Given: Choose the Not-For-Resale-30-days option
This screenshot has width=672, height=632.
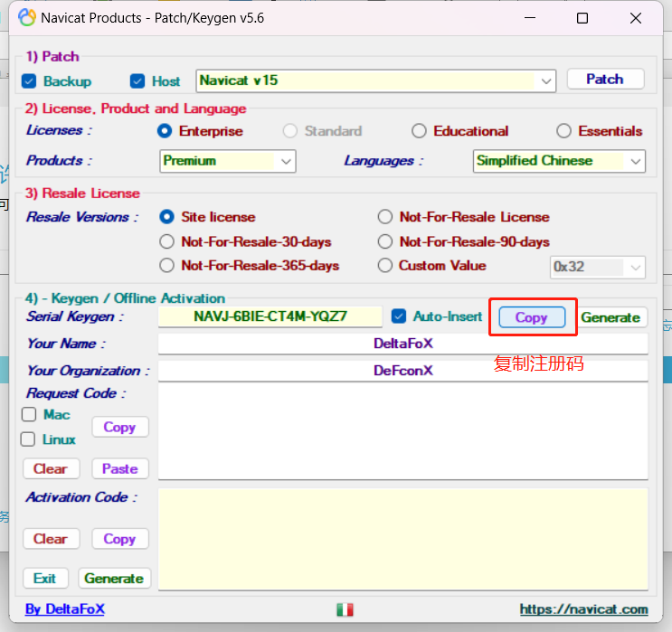Looking at the screenshot, I should [166, 241].
